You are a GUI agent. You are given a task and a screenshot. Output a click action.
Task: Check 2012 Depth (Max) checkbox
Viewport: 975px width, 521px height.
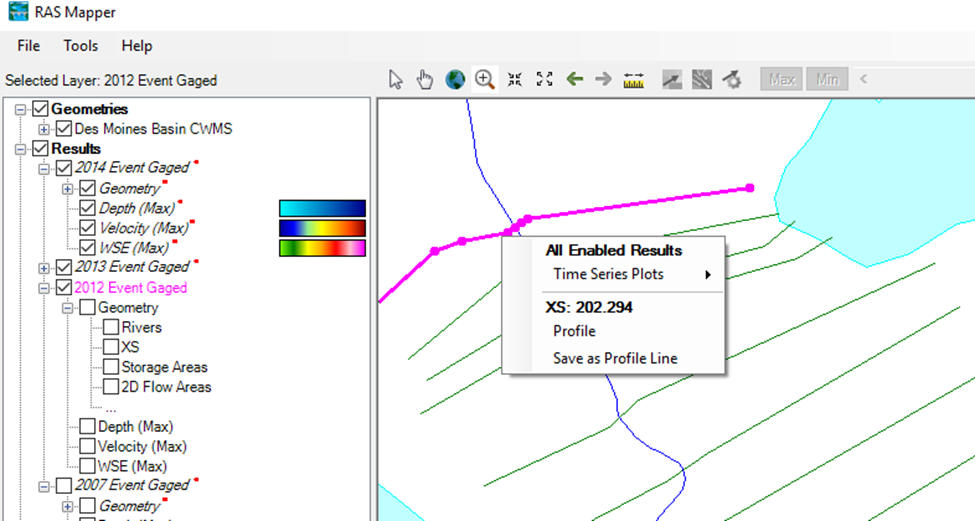pos(87,426)
